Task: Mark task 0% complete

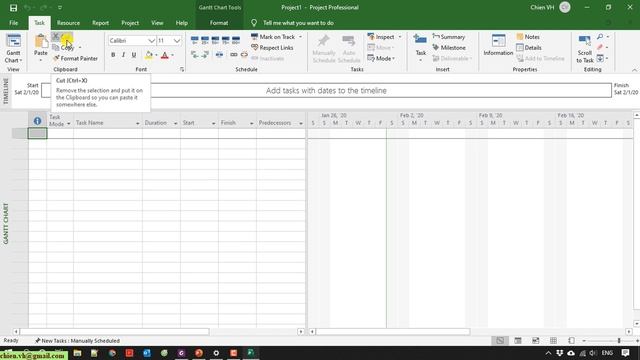Action: tap(195, 40)
